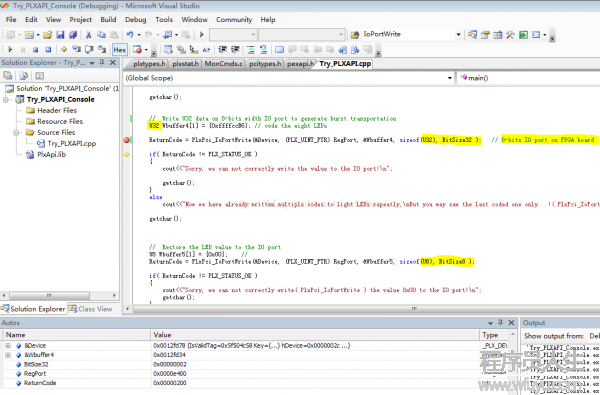
Task: Switch to the MonCmds.c tab
Action: click(x=223, y=64)
